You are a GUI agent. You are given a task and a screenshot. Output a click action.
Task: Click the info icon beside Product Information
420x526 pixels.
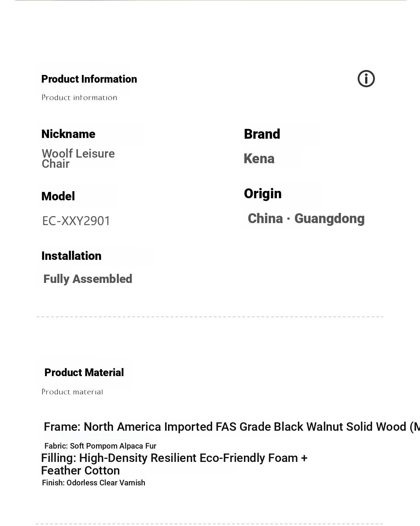pos(366,78)
